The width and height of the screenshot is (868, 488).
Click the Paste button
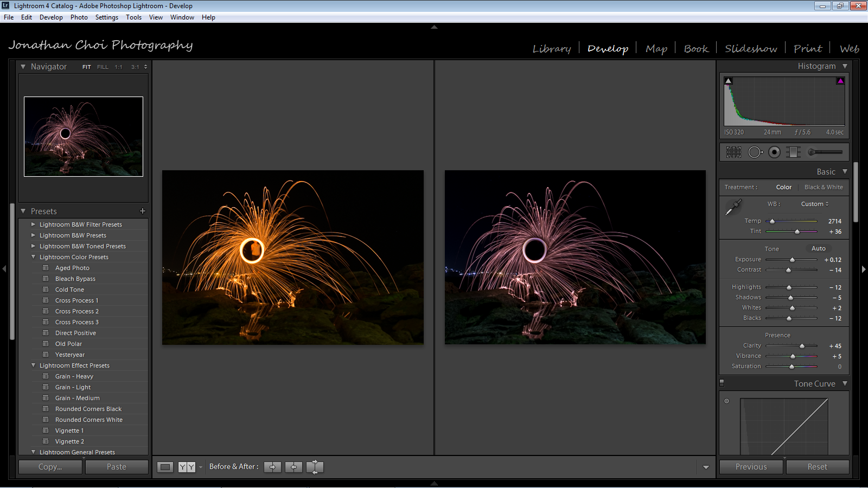click(117, 467)
